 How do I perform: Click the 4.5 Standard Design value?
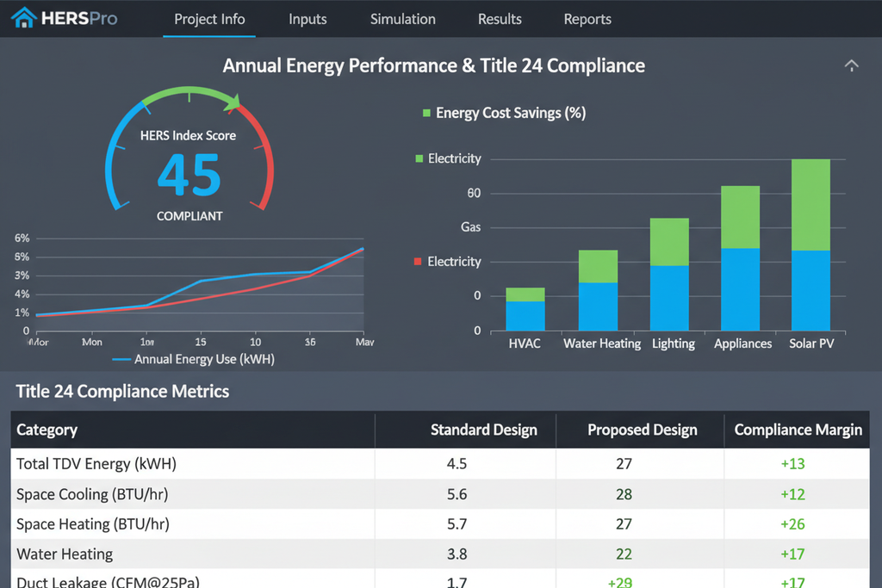[457, 464]
